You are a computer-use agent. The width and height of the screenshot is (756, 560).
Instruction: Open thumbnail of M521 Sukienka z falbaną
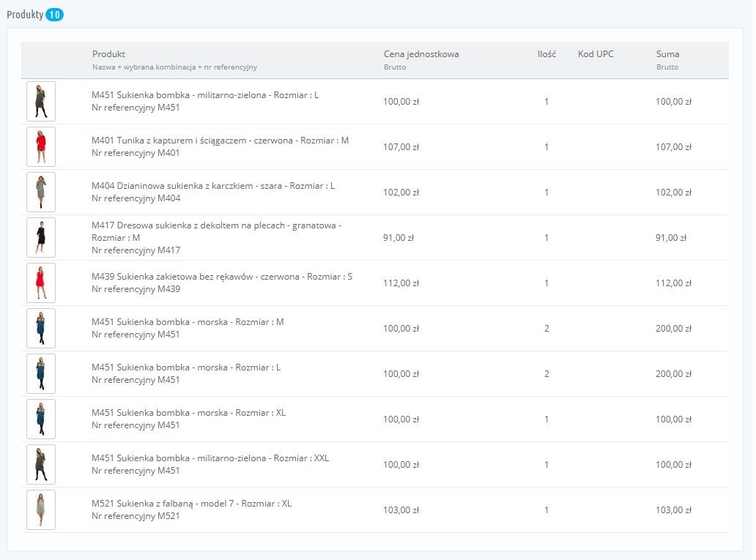click(41, 510)
